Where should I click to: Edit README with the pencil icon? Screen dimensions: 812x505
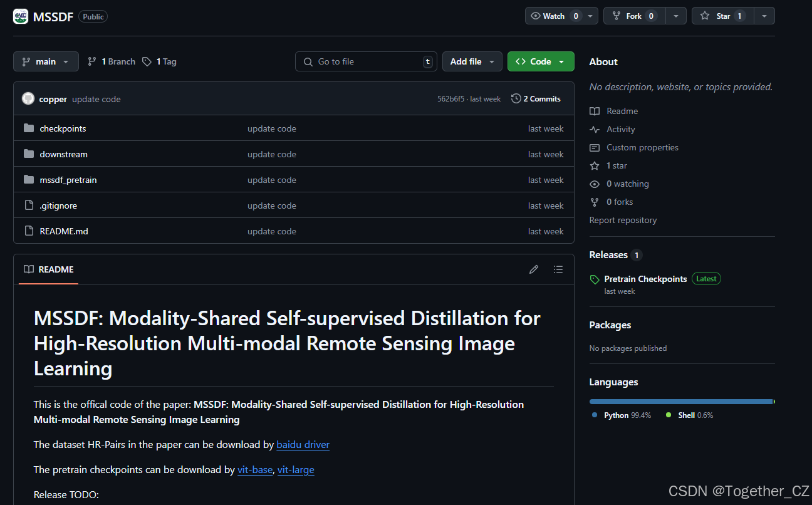click(534, 269)
